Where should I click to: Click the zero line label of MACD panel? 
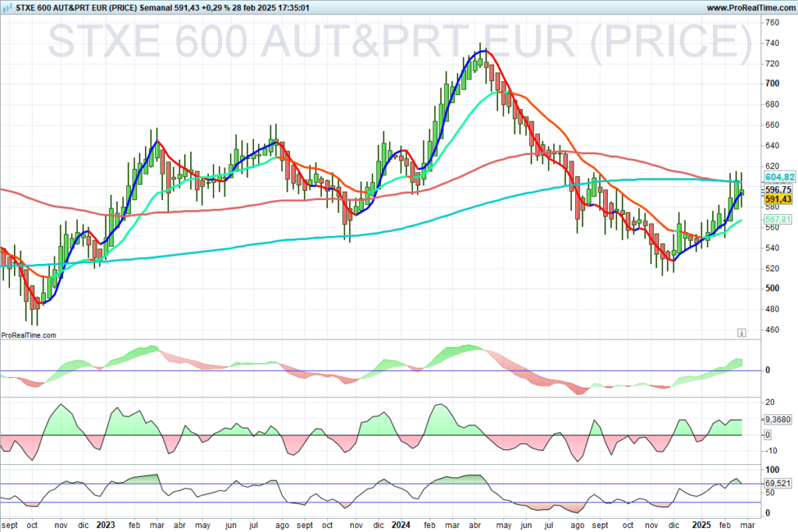(767, 370)
